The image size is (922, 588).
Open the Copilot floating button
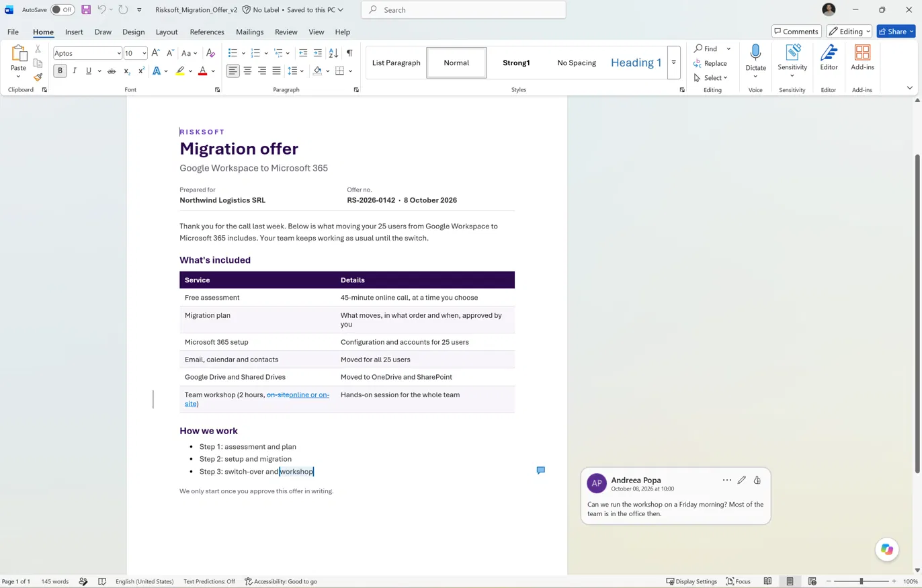click(887, 550)
